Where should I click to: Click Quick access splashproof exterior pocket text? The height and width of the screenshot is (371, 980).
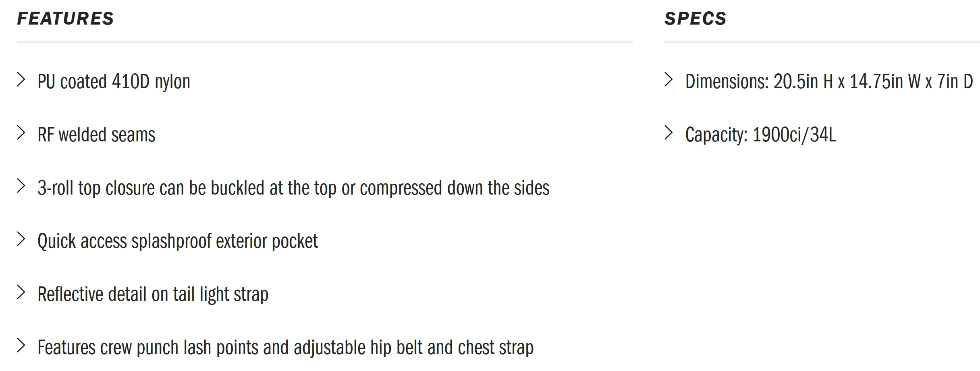[178, 241]
